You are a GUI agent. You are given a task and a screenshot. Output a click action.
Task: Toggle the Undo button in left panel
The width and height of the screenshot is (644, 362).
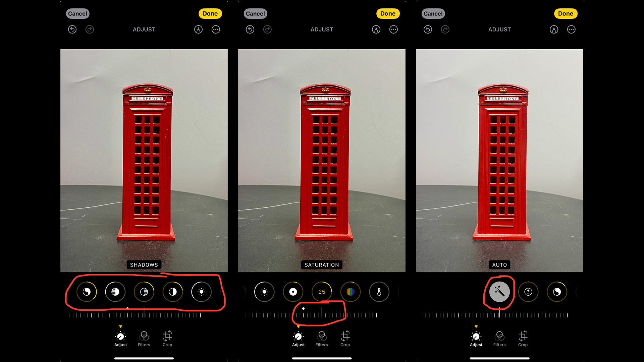click(72, 29)
